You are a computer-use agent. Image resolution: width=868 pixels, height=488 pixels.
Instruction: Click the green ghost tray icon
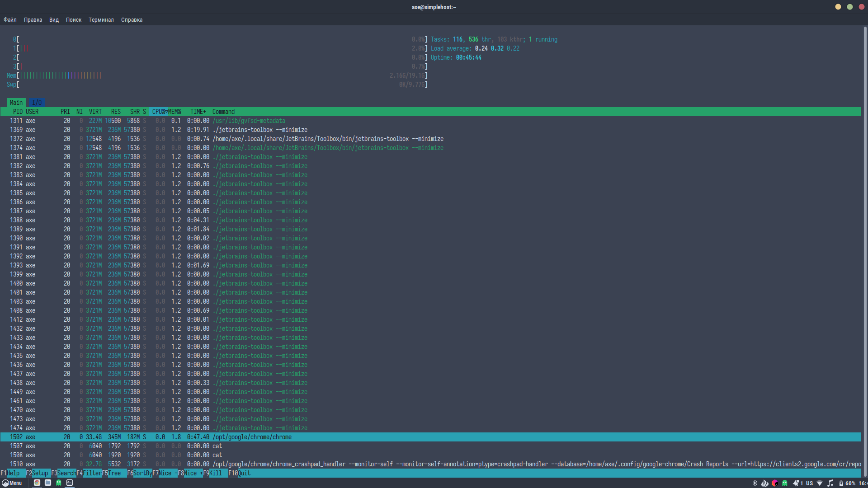(785, 483)
